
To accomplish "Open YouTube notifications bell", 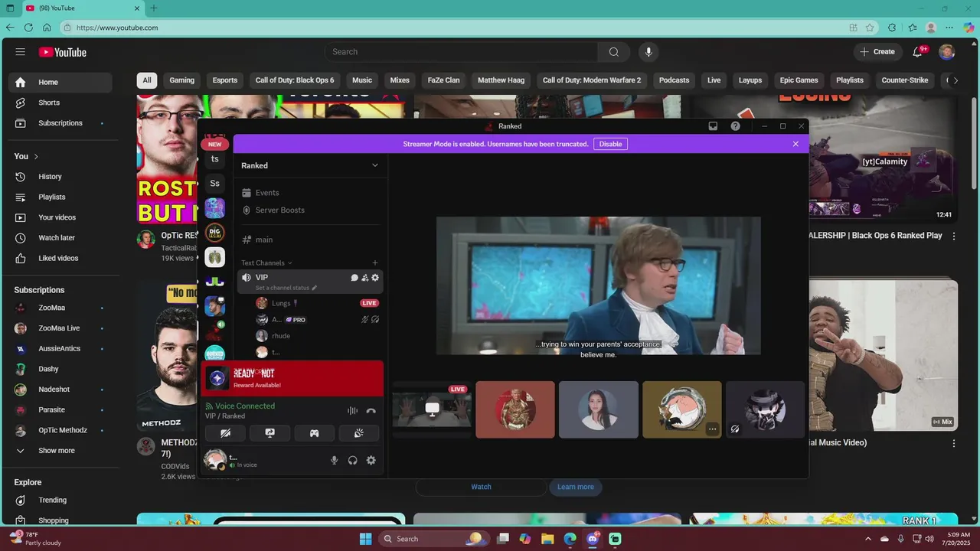I will 919,52.
